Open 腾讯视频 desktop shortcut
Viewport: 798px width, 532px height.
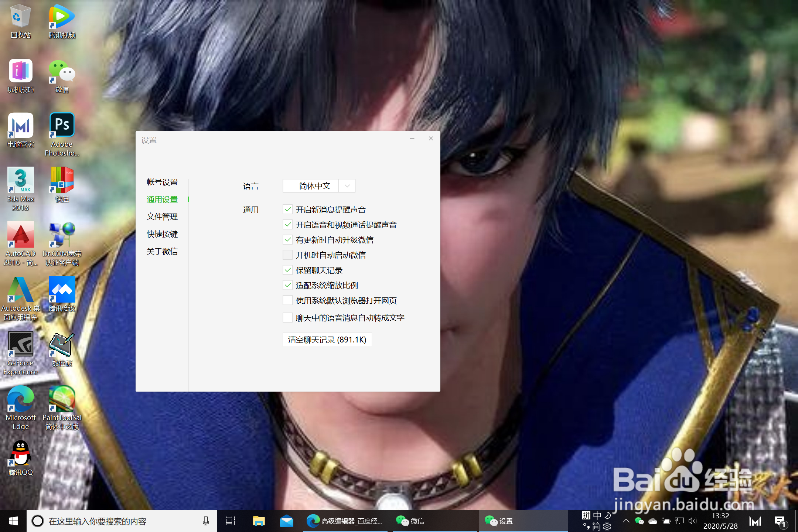[62, 21]
